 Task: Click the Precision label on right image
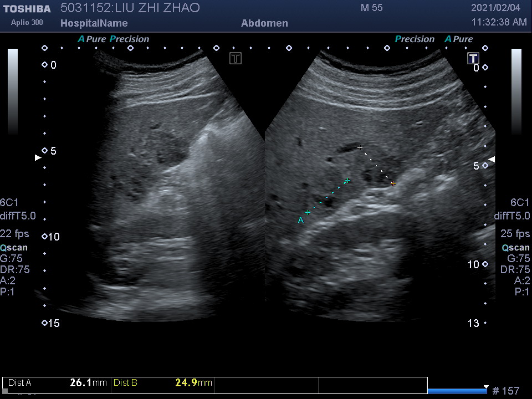415,39
